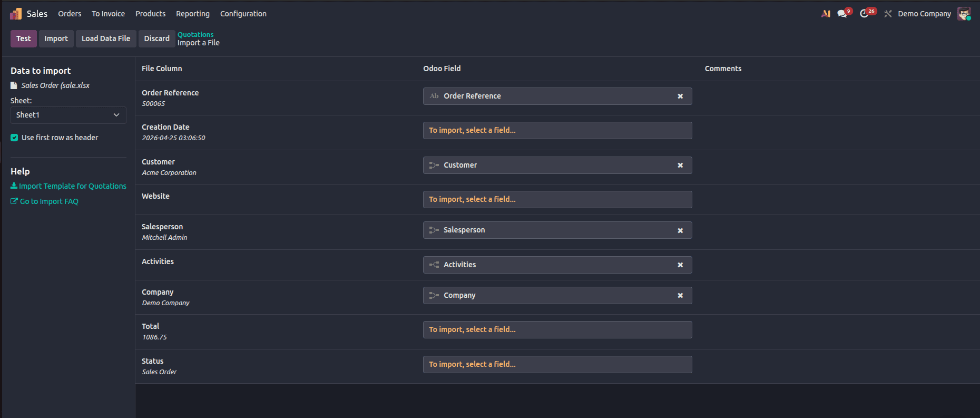The image size is (980, 418).
Task: Click the relation icon in the Customer field
Action: click(x=434, y=165)
